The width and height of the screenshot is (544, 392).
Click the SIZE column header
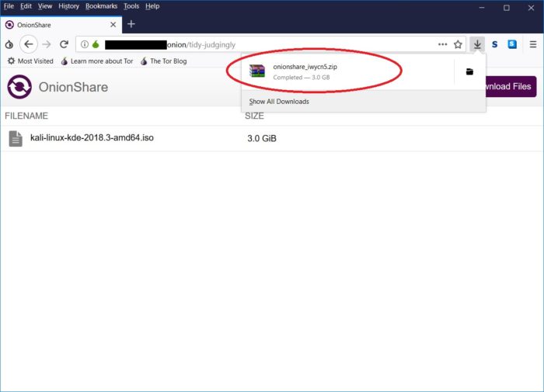pos(254,116)
